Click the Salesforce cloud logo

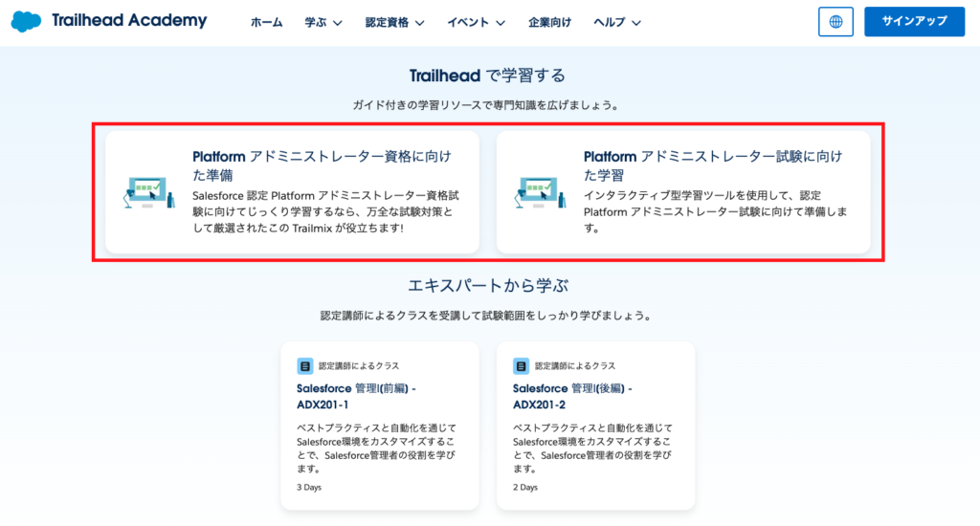(x=26, y=21)
